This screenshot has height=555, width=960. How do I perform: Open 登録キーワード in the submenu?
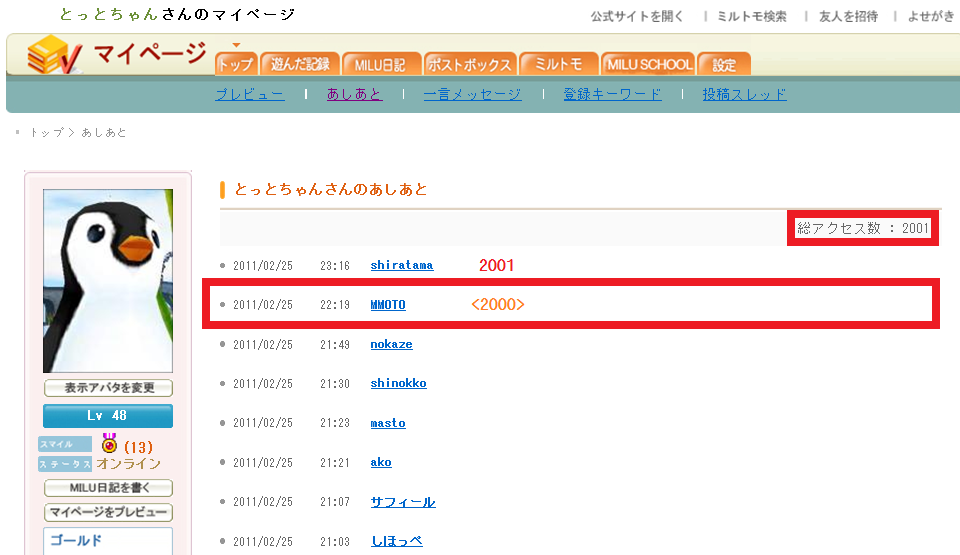(612, 94)
